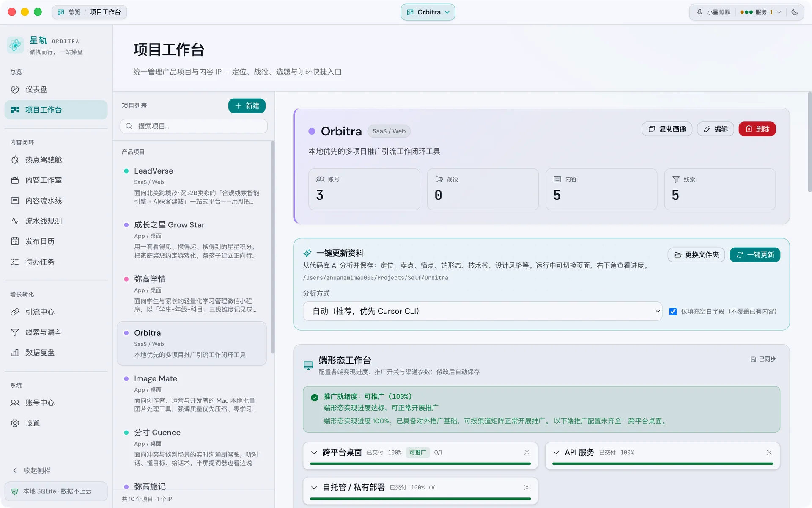Open the 仪表盘 dashboard icon
Screen dimensions: 812x508
15,89
